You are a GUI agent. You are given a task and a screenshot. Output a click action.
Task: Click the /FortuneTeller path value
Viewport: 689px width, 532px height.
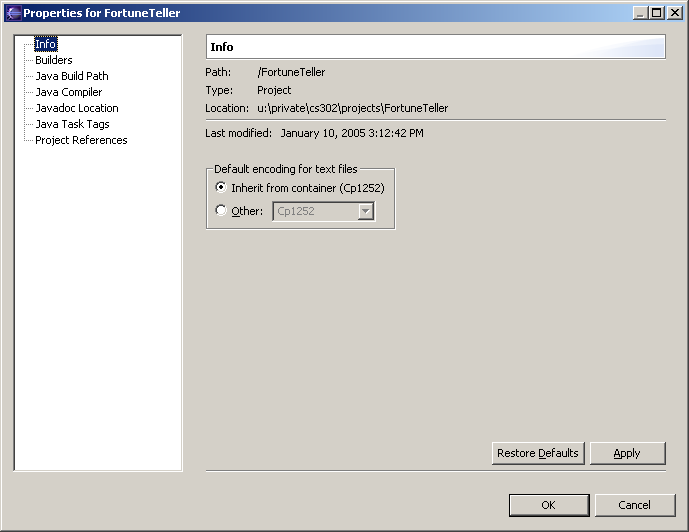(x=291, y=72)
